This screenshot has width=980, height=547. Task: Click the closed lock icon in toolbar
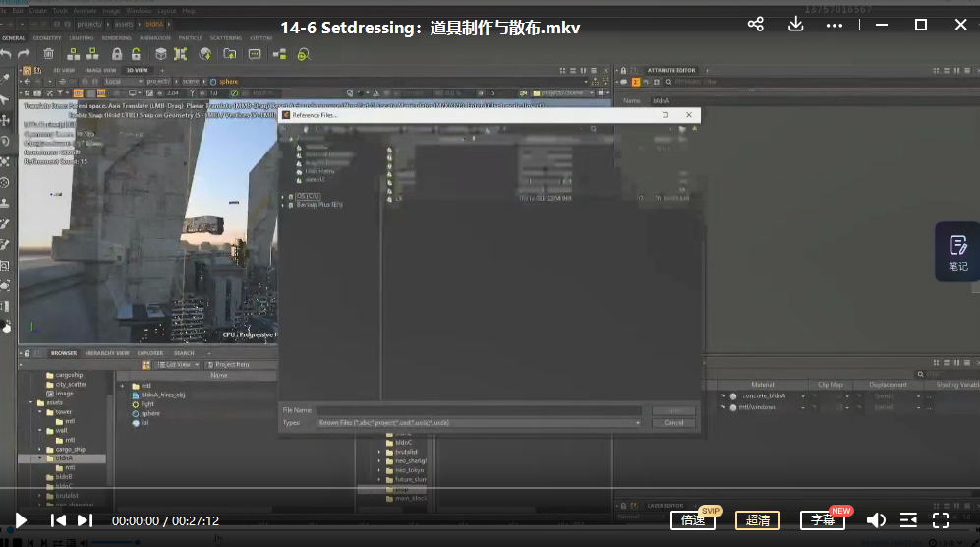(x=117, y=54)
